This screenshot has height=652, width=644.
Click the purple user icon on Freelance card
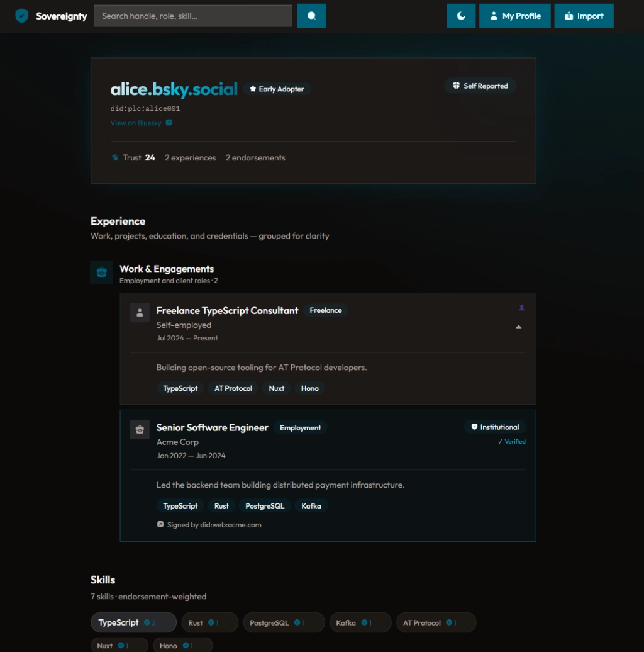point(521,308)
